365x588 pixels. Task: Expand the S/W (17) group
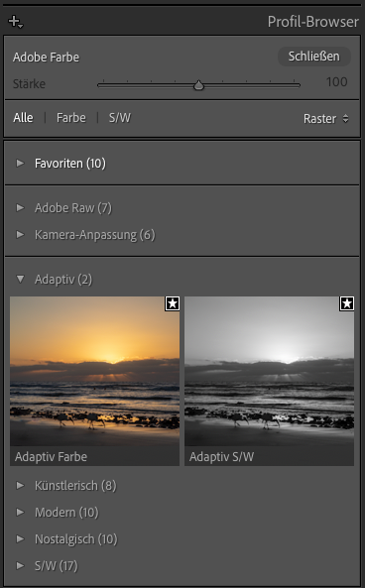[x=20, y=566]
